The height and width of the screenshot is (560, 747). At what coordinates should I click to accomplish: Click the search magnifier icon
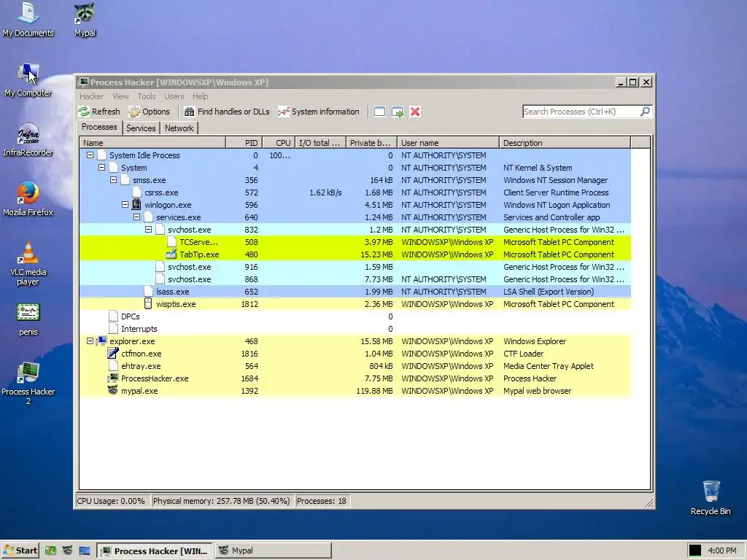645,112
